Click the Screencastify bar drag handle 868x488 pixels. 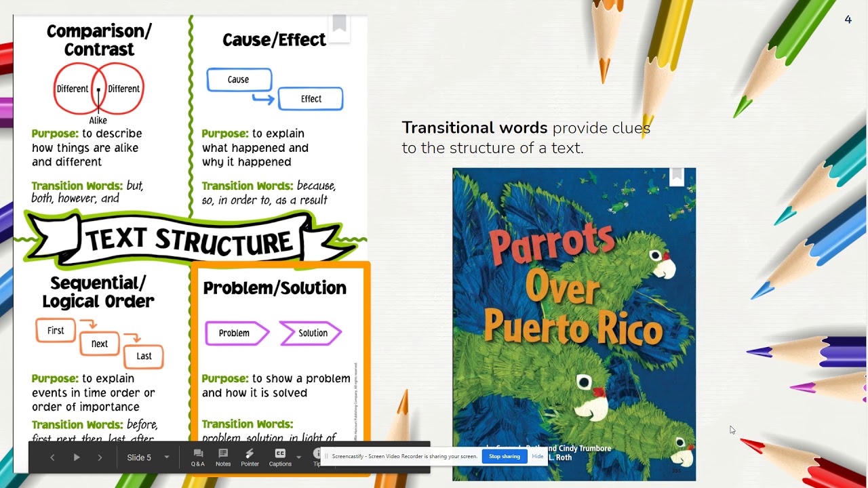coord(326,456)
